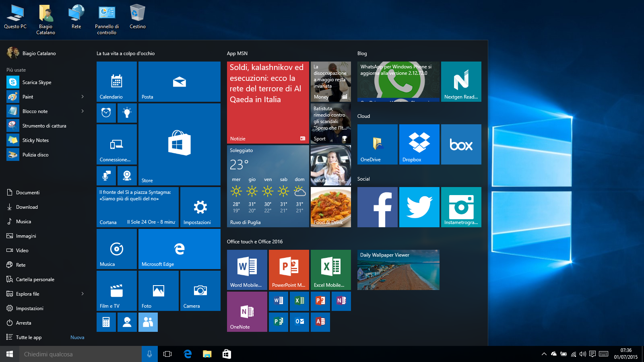Viewport: 644px width, 362px height.
Task: Open Pulizia disco entry
Action: [47, 154]
